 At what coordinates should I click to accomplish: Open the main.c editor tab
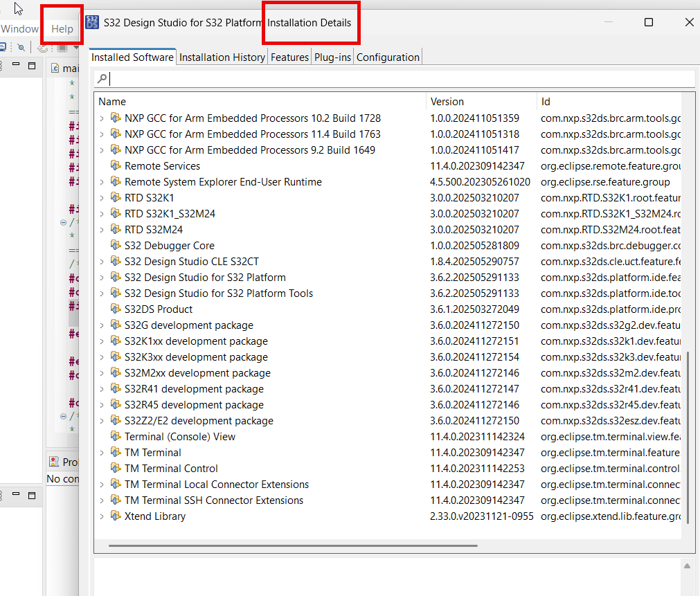click(x=65, y=69)
